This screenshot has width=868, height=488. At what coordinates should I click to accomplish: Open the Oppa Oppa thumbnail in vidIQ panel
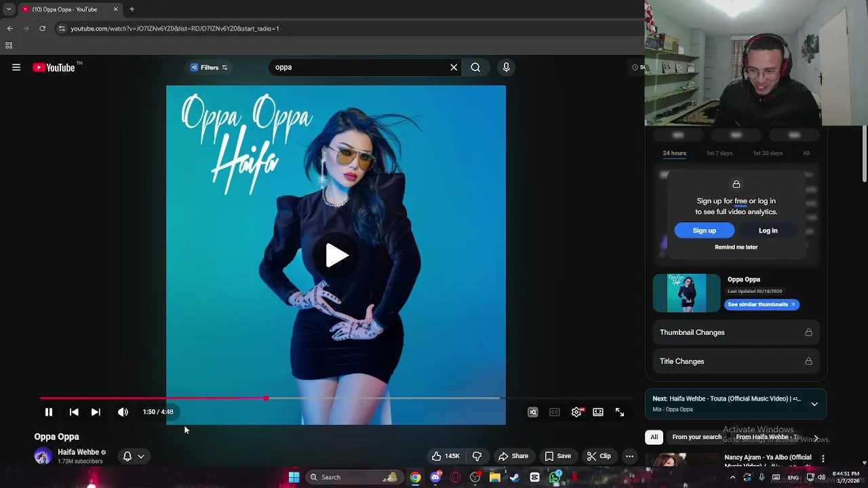(687, 293)
